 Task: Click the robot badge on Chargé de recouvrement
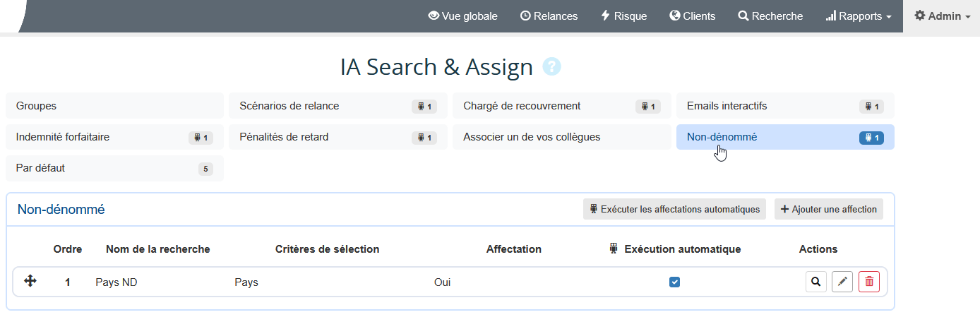647,107
